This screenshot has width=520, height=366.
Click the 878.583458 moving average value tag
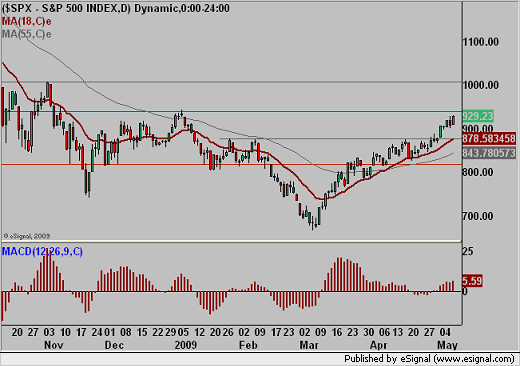(489, 138)
